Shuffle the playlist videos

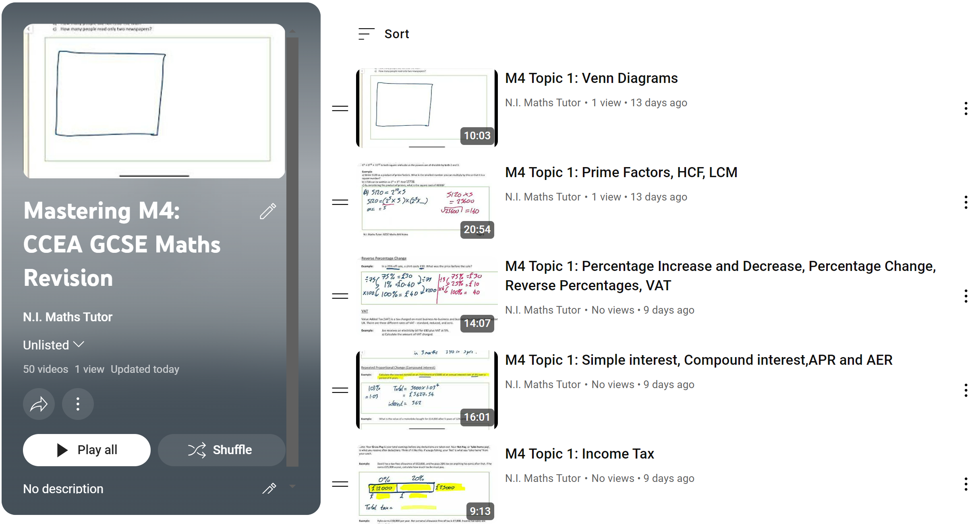[x=220, y=448]
